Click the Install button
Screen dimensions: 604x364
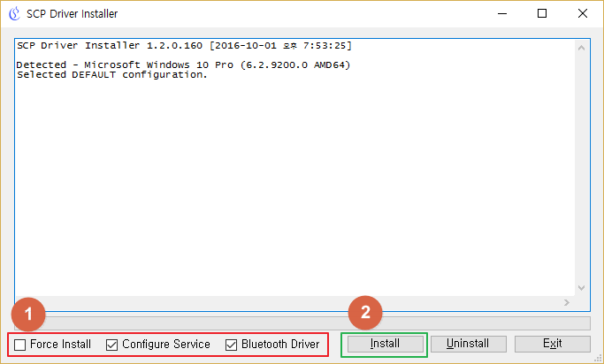(386, 344)
